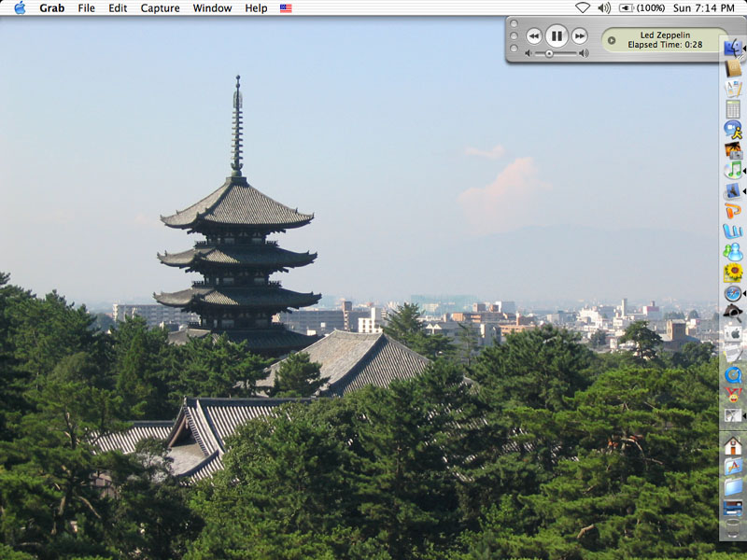This screenshot has width=747, height=560.
Task: Open the Trash in the Dock
Action: [733, 528]
